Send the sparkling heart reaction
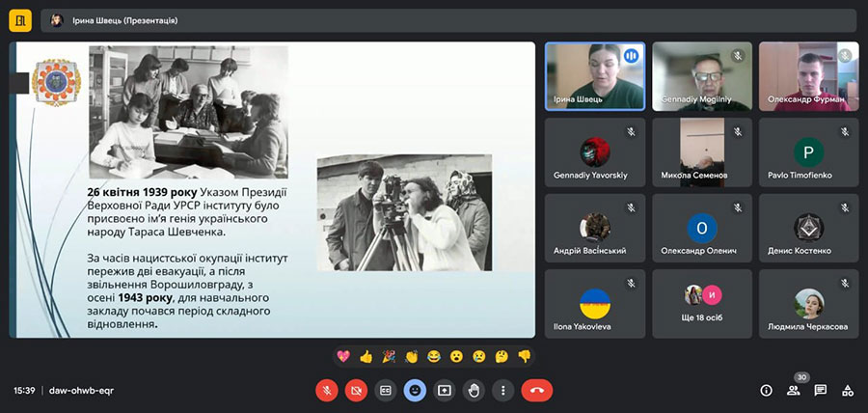 pos(343,356)
